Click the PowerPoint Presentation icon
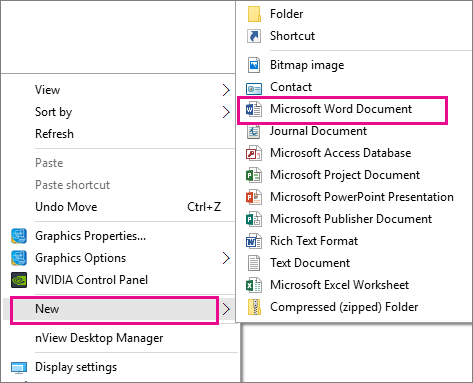Viewport: 473px width, 383px height. coord(254,197)
